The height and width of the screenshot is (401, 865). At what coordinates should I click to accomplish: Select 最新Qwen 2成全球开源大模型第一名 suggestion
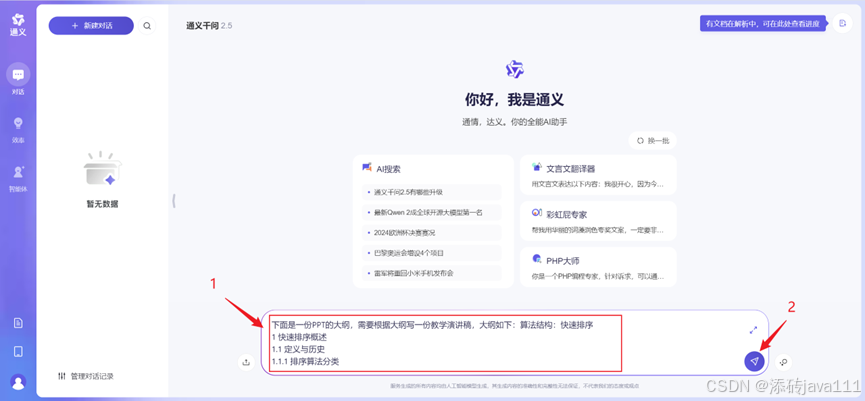[431, 212]
